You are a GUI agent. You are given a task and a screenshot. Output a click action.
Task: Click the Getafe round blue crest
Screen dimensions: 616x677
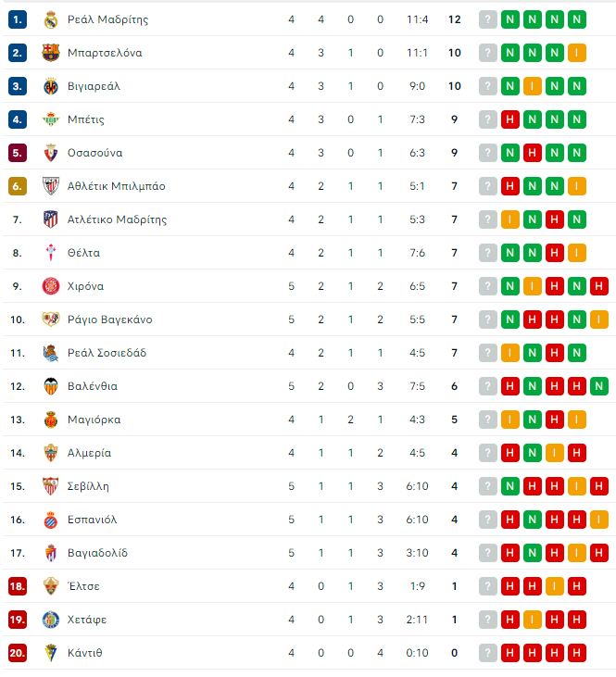click(51, 620)
